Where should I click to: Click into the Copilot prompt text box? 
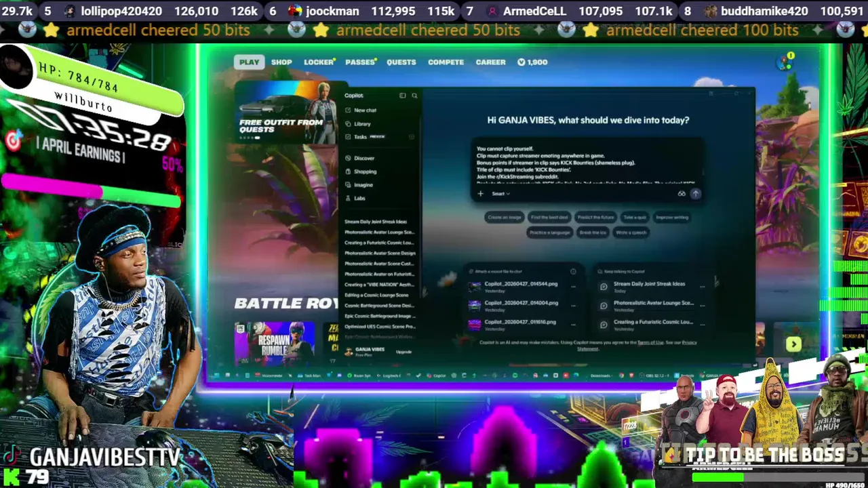587,163
